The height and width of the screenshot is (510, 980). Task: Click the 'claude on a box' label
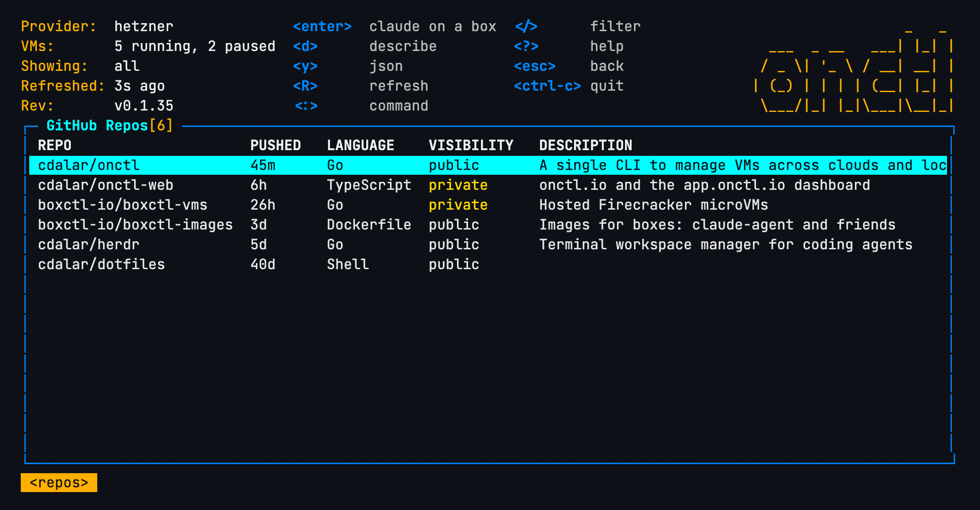[433, 26]
